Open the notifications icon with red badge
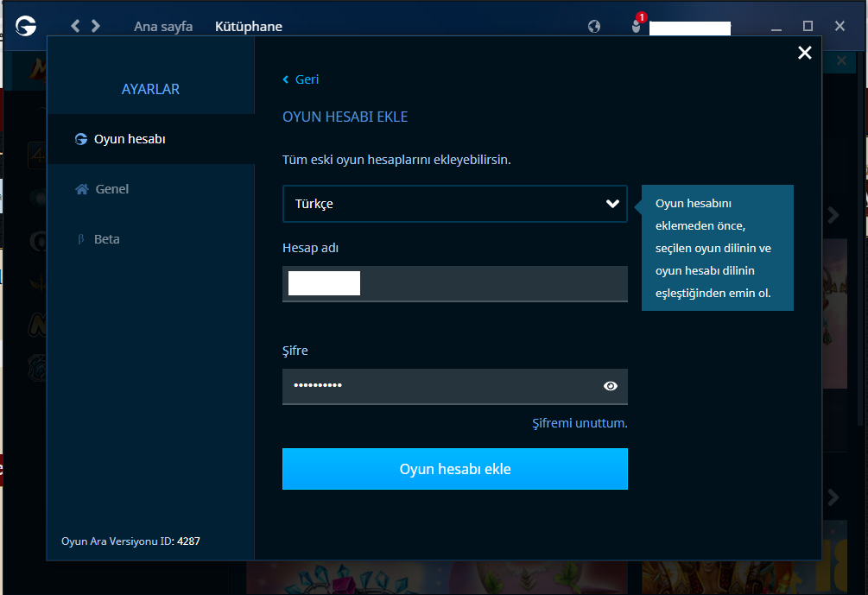 [x=637, y=23]
